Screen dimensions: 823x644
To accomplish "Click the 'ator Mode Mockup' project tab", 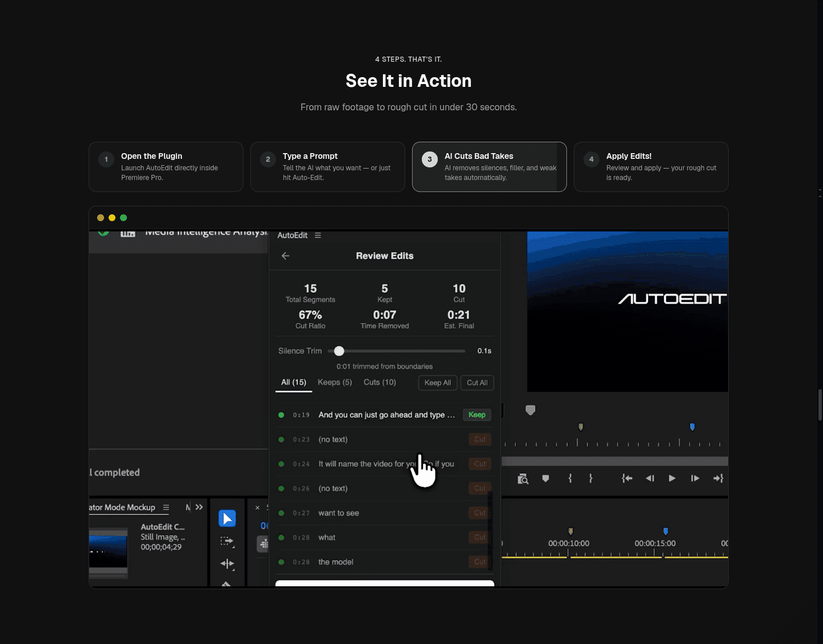I will tap(122, 507).
